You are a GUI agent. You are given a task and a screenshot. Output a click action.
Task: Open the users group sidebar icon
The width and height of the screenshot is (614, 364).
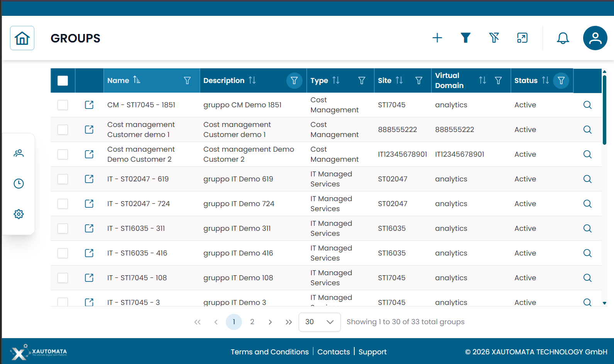pyautogui.click(x=19, y=153)
